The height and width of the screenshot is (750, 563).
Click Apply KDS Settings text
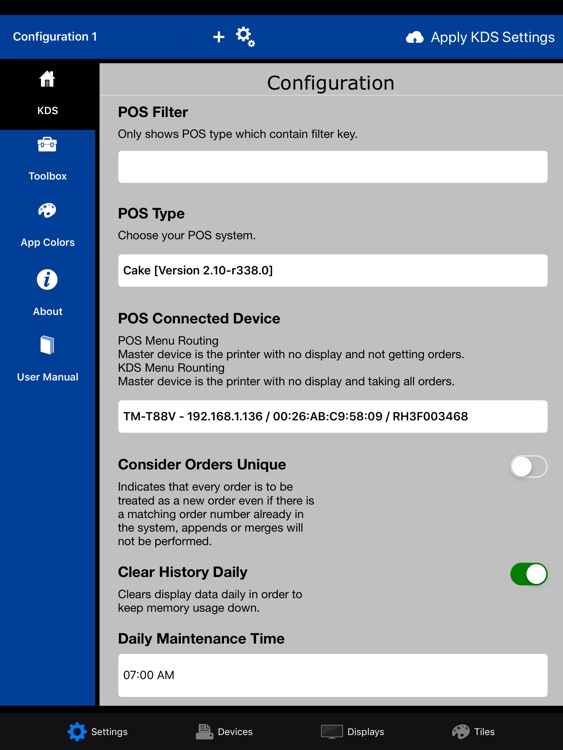(x=493, y=37)
